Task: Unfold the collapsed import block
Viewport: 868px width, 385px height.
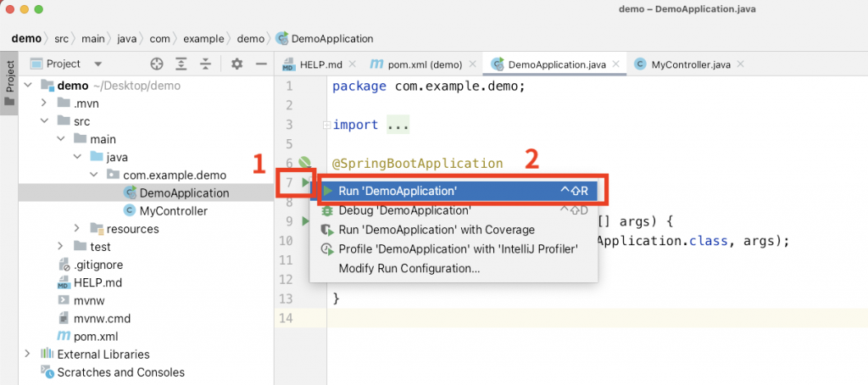Action: click(327, 126)
